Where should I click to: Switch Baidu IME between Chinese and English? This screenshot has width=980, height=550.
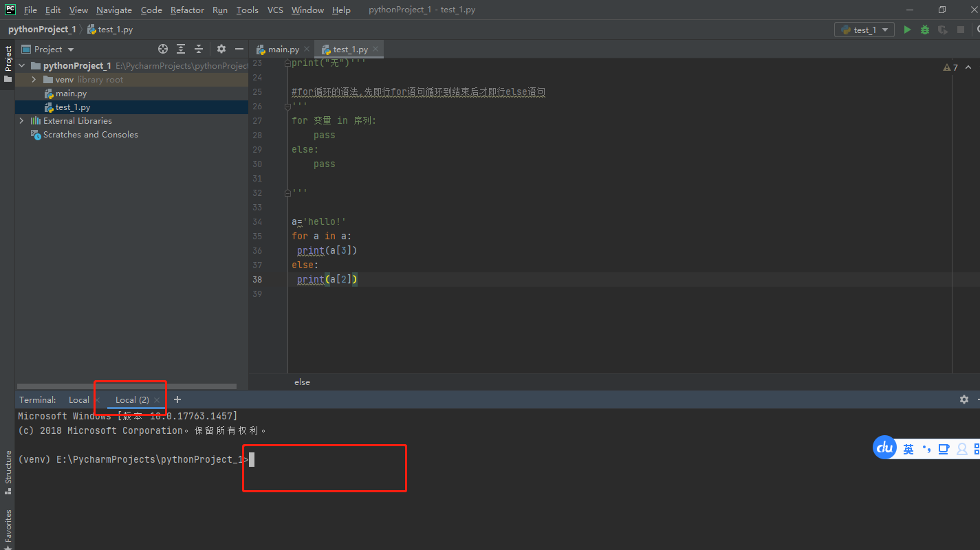tap(908, 448)
